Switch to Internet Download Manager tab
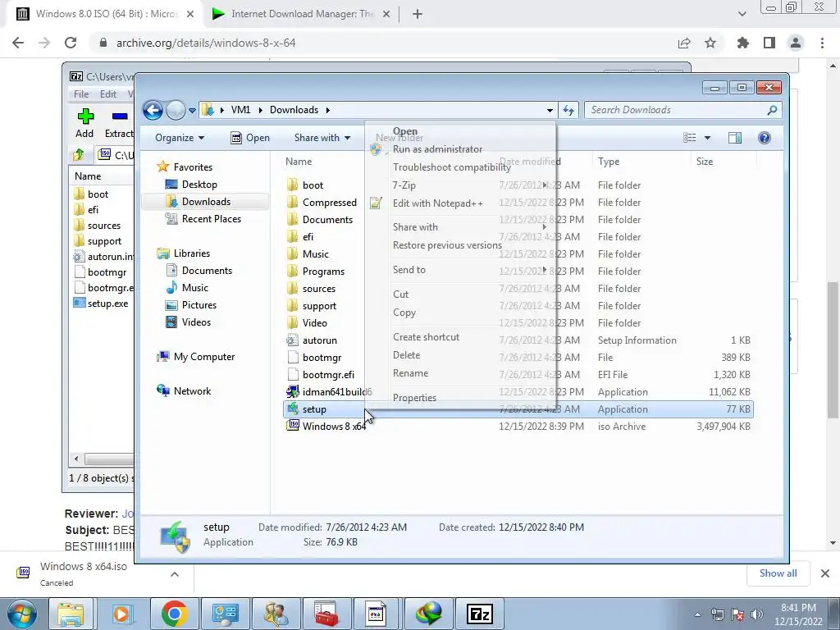Viewport: 840px width, 630px height. (x=302, y=14)
